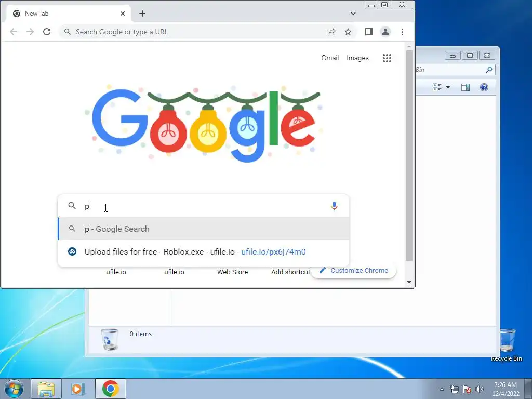Click Add shortcut tile
The width and height of the screenshot is (532, 399).
(290, 272)
